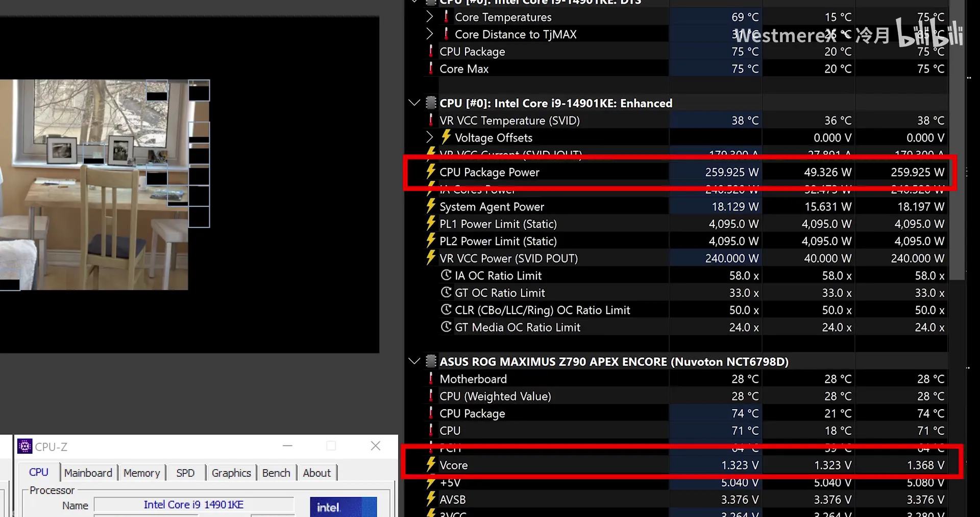Click the clock icon beside GT OC Ratio Limit
This screenshot has height=517, width=980.
pos(446,292)
